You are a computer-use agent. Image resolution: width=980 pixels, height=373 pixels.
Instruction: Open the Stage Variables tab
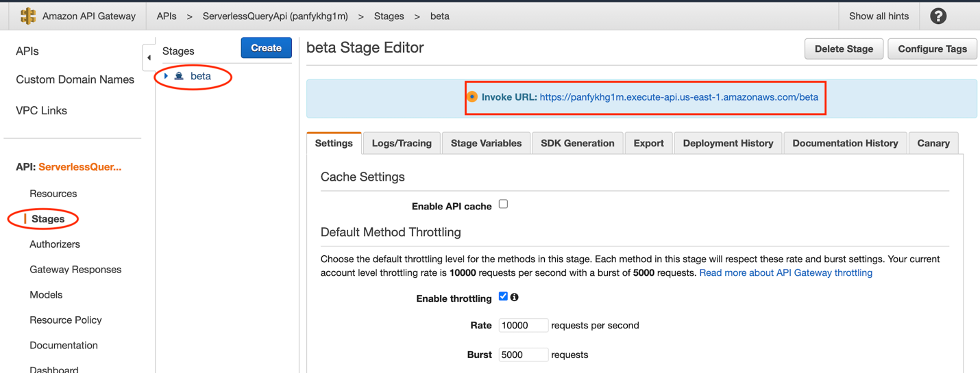point(486,143)
